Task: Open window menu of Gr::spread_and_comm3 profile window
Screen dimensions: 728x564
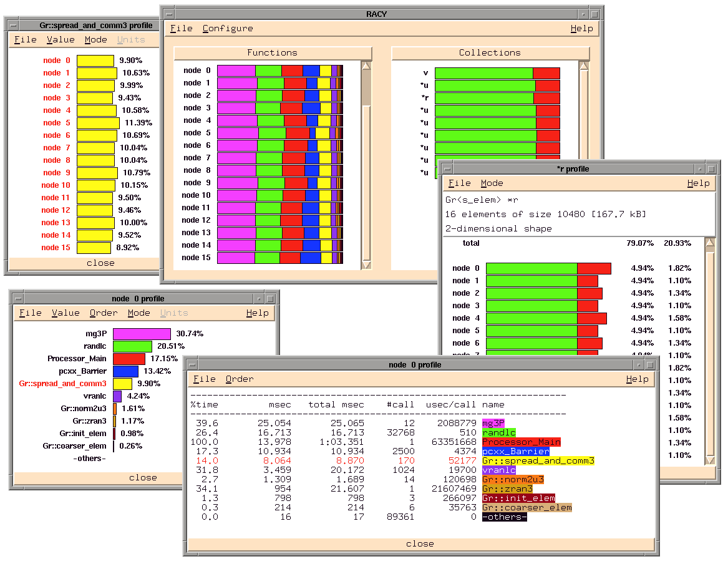Action: click(x=13, y=26)
